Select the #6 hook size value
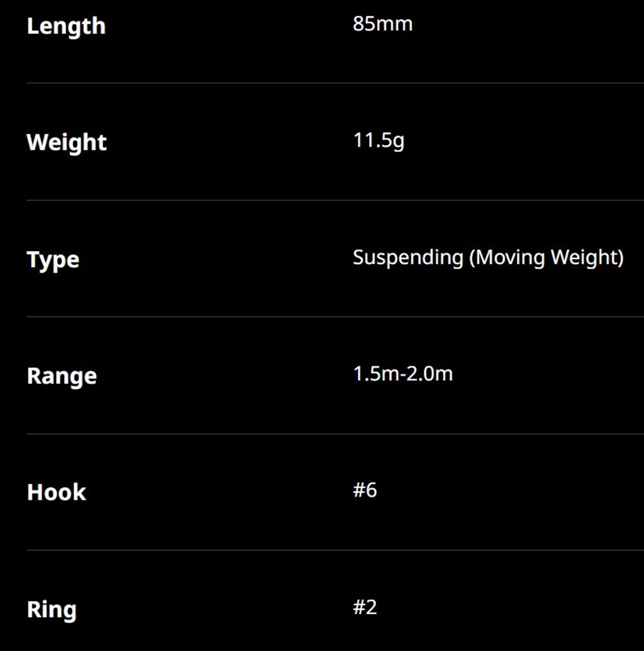Screen dimensions: 644x651 click(x=365, y=490)
